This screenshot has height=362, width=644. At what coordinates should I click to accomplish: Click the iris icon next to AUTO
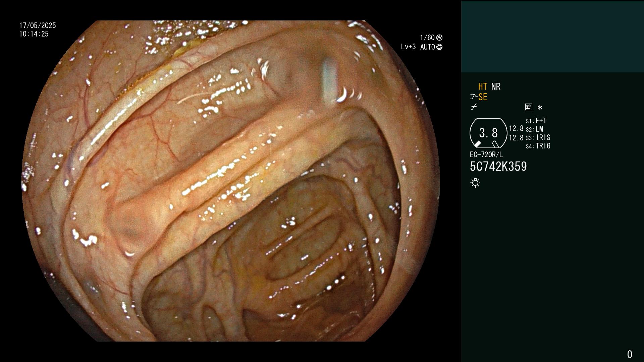(439, 47)
